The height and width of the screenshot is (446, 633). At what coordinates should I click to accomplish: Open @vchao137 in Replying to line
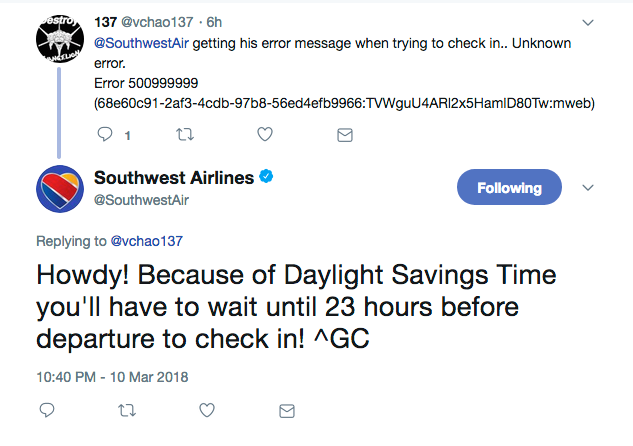(147, 241)
